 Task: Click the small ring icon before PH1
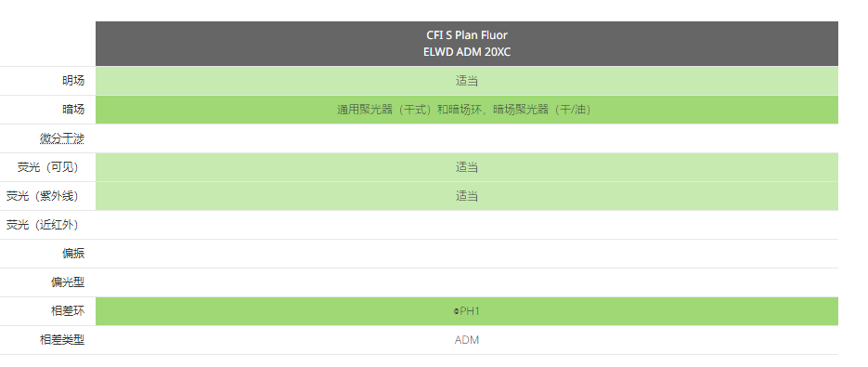(456, 312)
